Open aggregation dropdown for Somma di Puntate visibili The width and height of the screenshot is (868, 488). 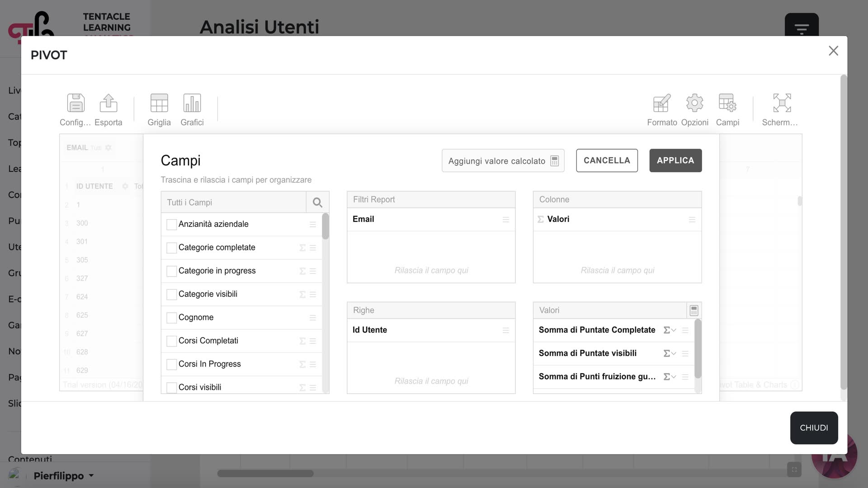click(670, 353)
